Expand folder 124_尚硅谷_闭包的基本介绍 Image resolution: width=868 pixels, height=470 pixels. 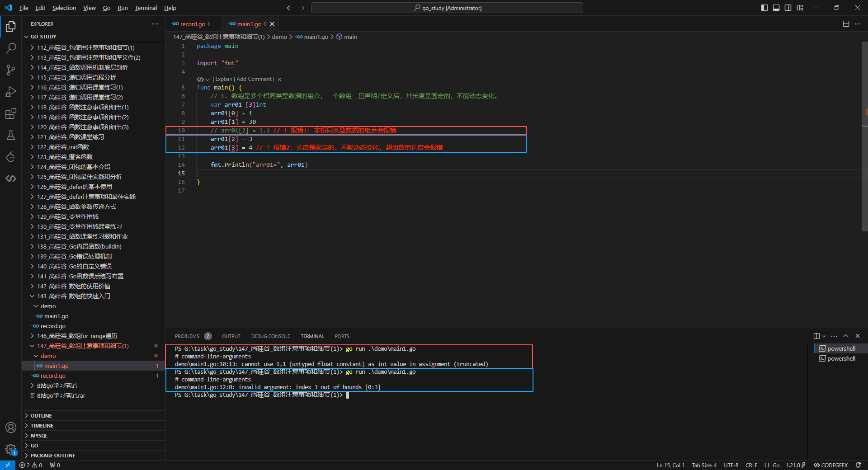94,167
